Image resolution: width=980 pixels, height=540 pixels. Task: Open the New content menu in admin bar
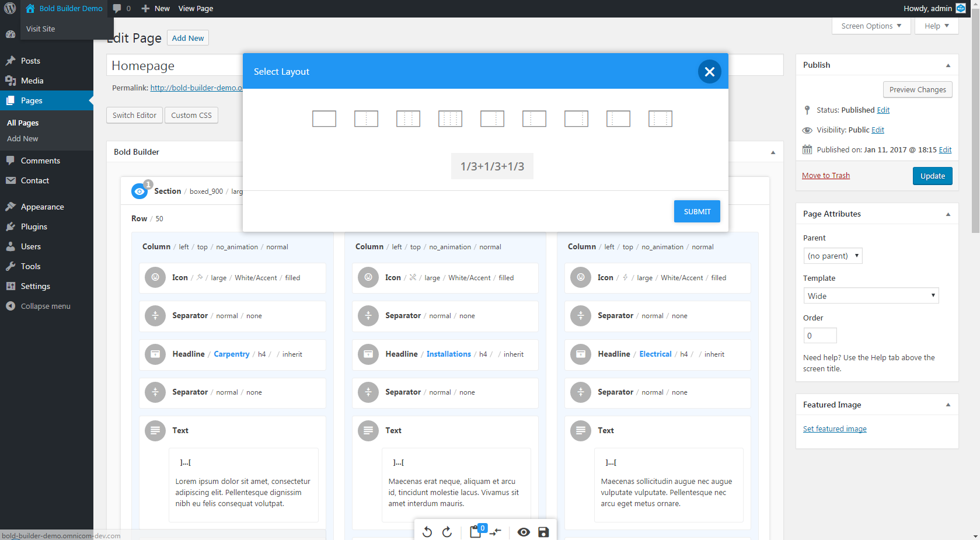155,8
